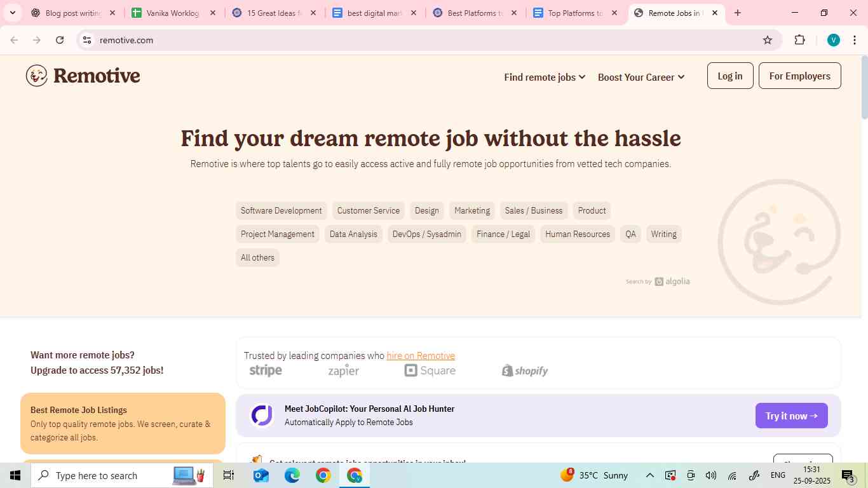Click the vertical page scrollbar
Image resolution: width=868 pixels, height=488 pixels.
point(864,89)
